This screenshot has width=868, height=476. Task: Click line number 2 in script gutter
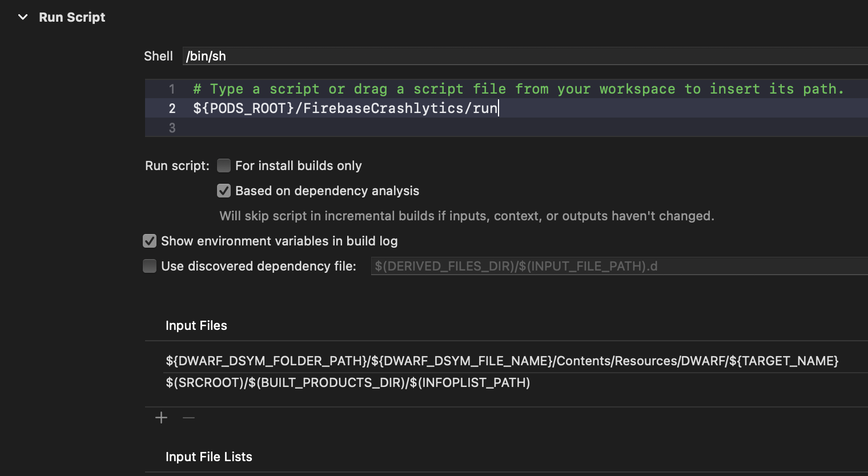click(x=172, y=108)
